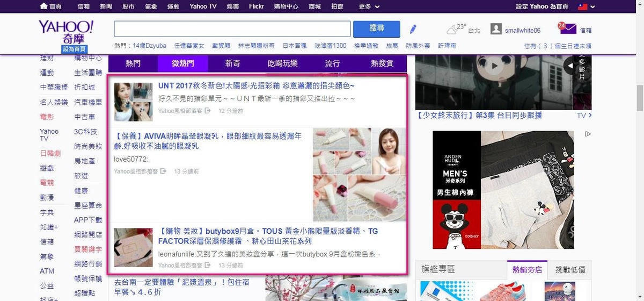Select the 吃喝玩樂 tab
The height and width of the screenshot is (301, 644).
click(282, 63)
